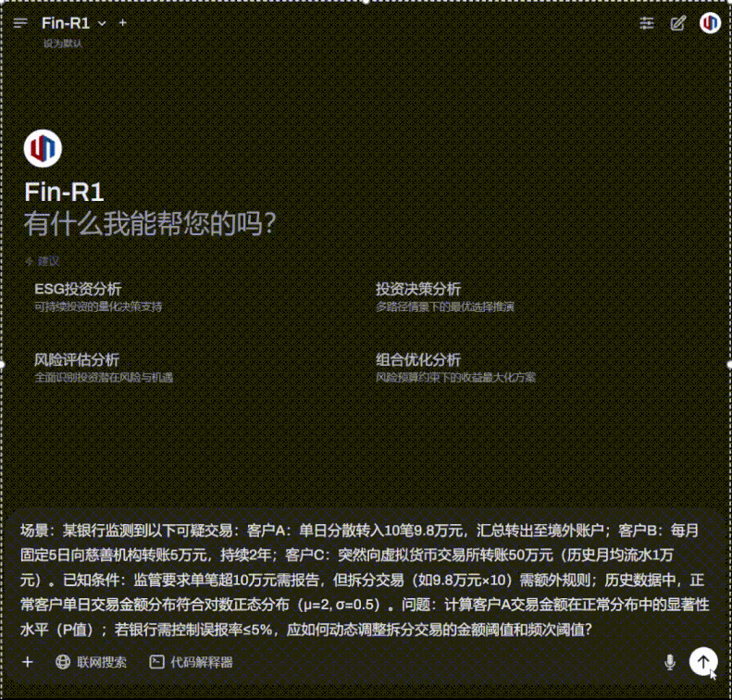The image size is (732, 700).
Task: Toggle 代码解释器 code interpreter
Action: click(x=191, y=662)
